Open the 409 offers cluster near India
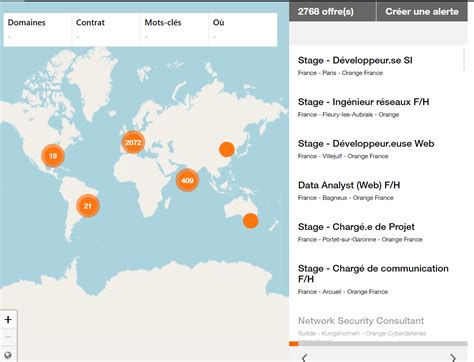Image resolution: width=474 pixels, height=362 pixels. (187, 180)
